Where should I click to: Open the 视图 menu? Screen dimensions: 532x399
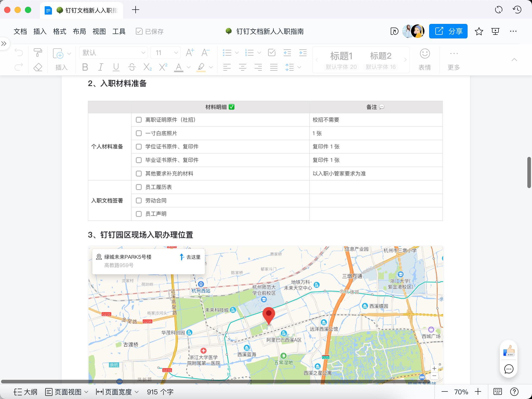point(99,31)
